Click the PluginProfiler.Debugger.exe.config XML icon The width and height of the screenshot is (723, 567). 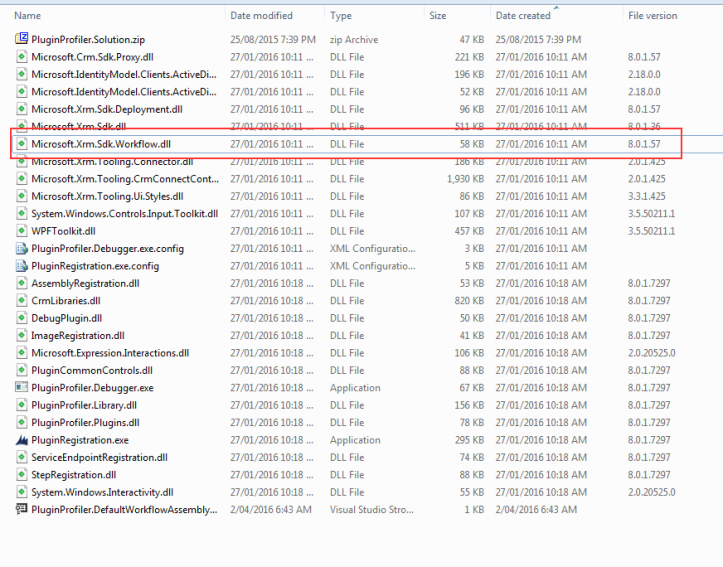[22, 248]
